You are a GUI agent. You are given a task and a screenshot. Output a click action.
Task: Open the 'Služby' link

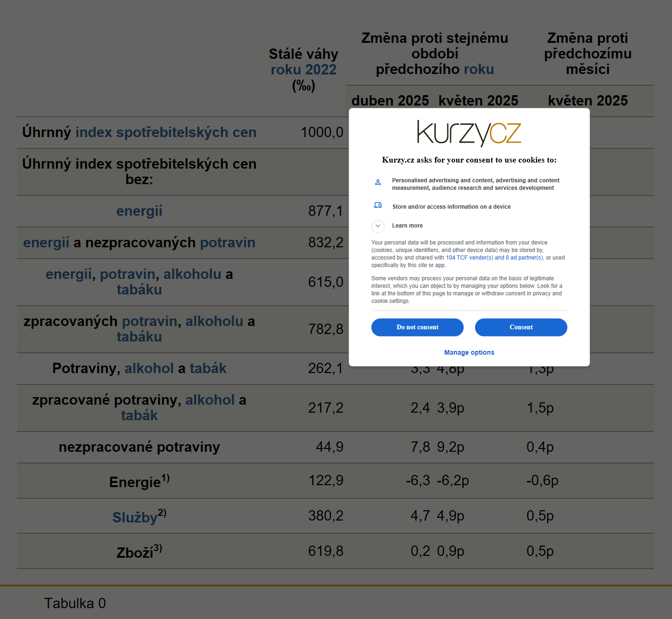[x=135, y=517]
